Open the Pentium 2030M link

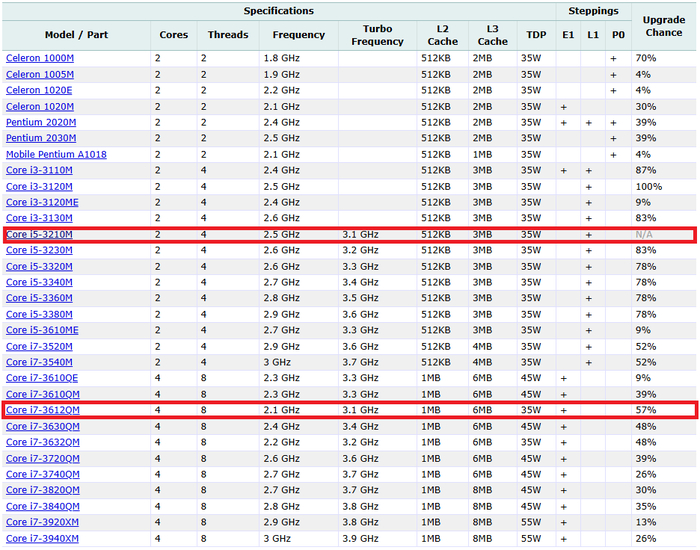click(41, 138)
